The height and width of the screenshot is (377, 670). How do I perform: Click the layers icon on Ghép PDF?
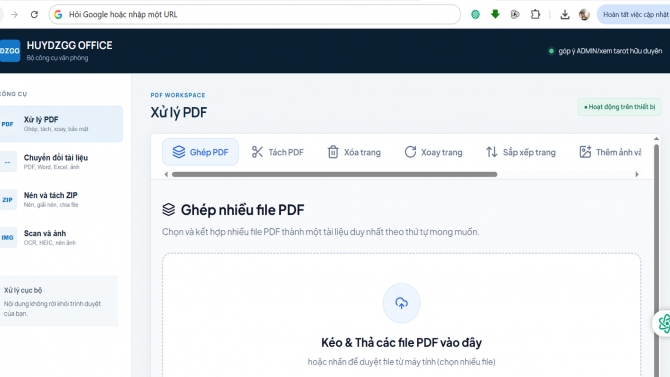point(179,152)
